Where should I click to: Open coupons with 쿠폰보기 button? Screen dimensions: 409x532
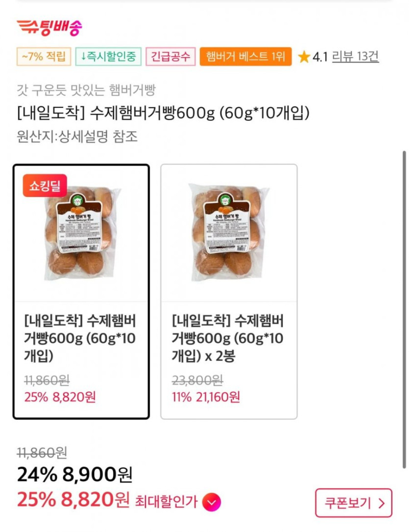coord(353,503)
